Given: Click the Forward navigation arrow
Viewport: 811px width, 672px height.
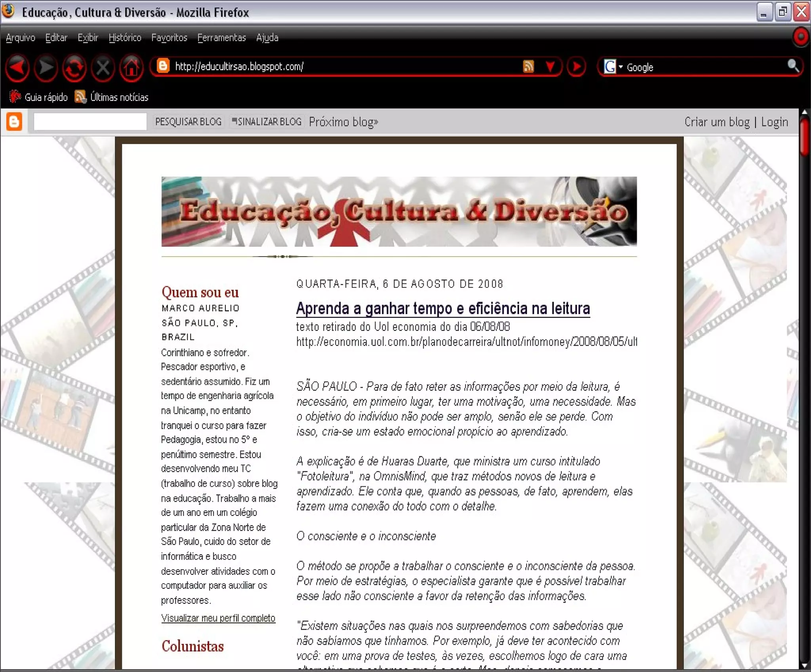Looking at the screenshot, I should [46, 68].
